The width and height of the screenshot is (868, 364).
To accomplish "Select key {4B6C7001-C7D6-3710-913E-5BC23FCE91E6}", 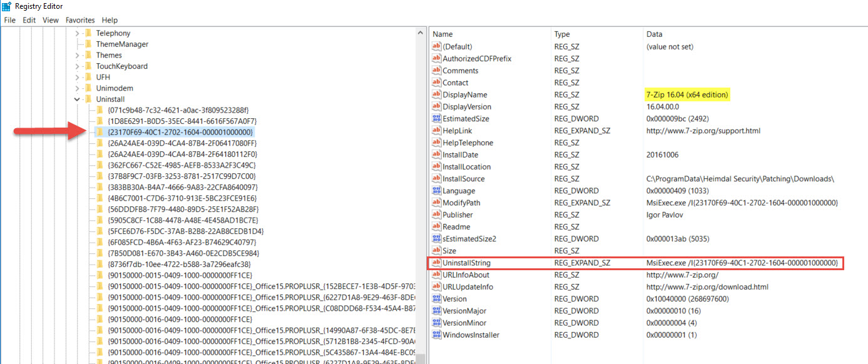I will tap(181, 198).
